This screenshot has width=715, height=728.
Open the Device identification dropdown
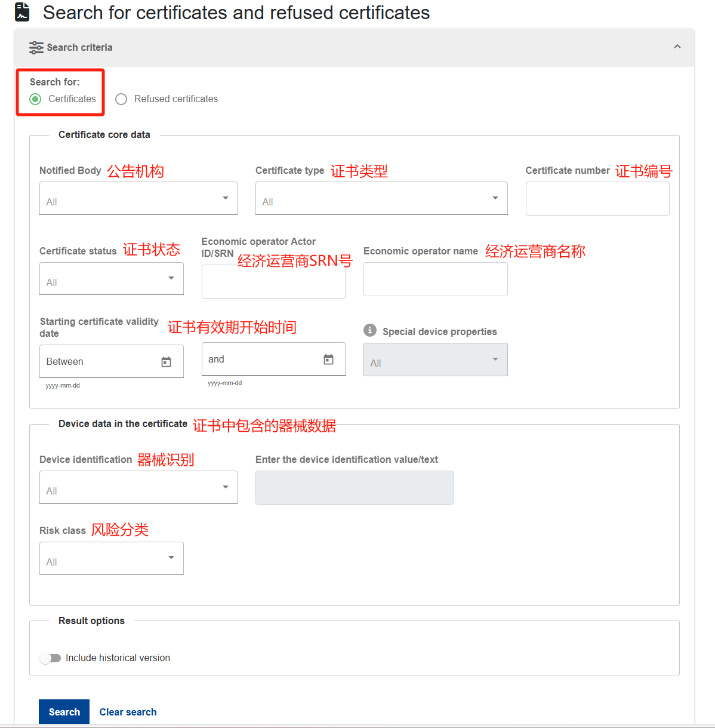tap(138, 487)
